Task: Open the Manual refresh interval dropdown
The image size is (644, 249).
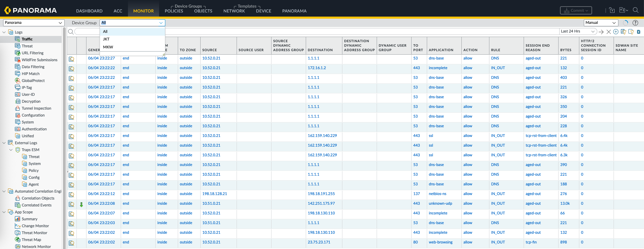Action: pos(601,23)
